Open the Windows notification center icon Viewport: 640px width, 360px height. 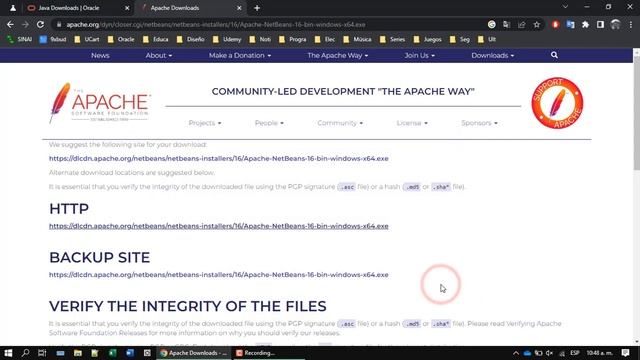tap(625, 353)
